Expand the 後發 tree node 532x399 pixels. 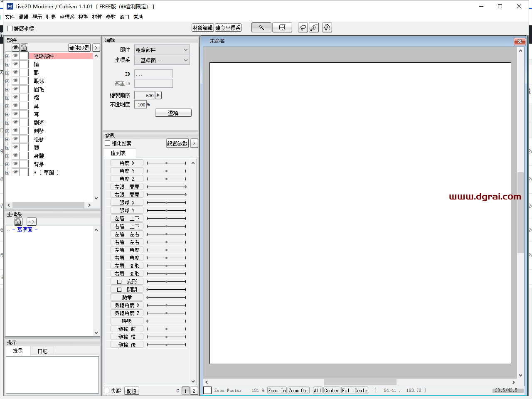(7, 139)
